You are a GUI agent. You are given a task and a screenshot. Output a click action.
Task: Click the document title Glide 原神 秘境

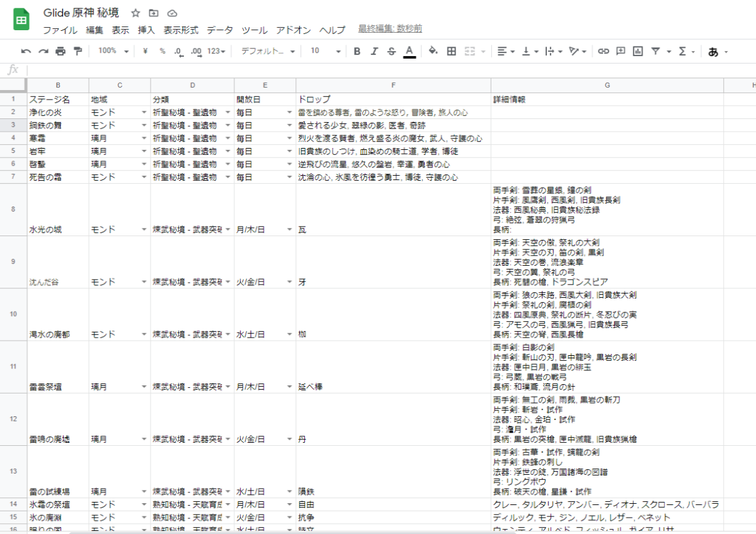(81, 13)
